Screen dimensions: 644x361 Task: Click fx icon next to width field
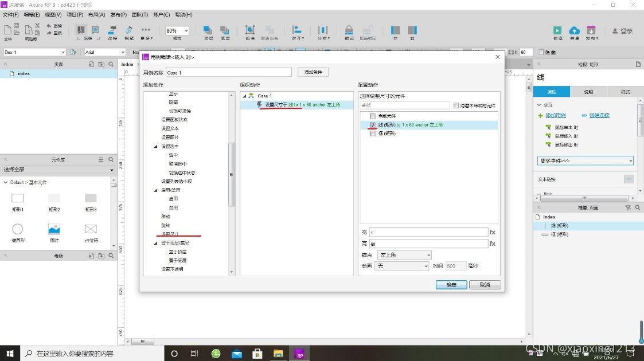click(x=493, y=232)
